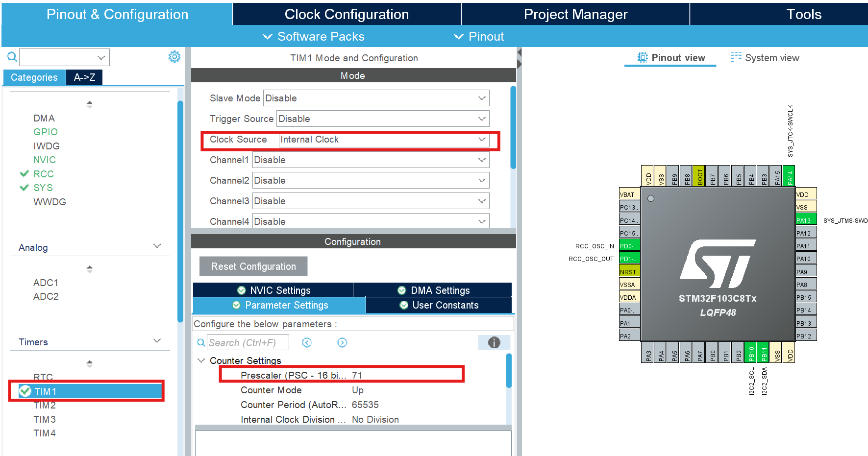Click the parameter Search (Ctrl+F) field
The image size is (868, 456).
click(x=248, y=342)
